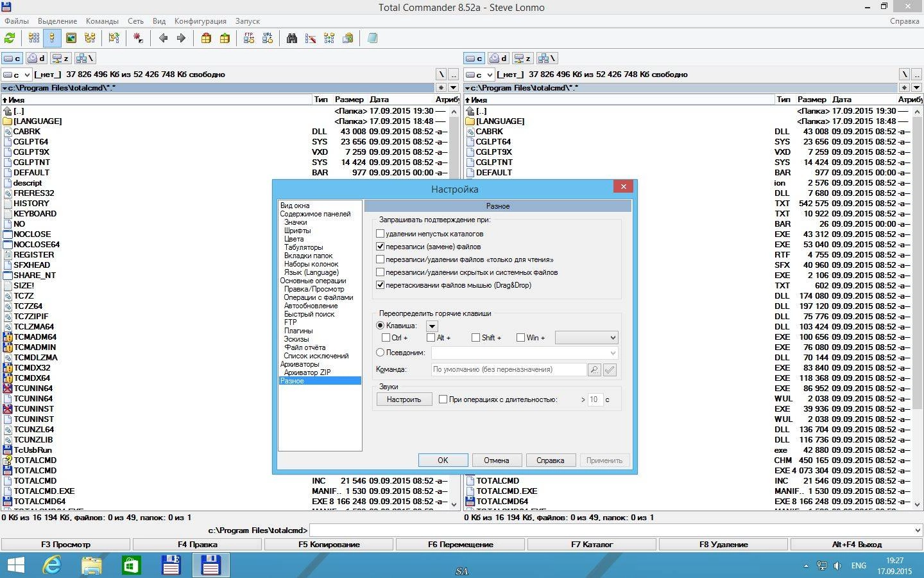Show the directory tree view icon
Image resolution: width=924 pixels, height=578 pixels.
coord(90,39)
